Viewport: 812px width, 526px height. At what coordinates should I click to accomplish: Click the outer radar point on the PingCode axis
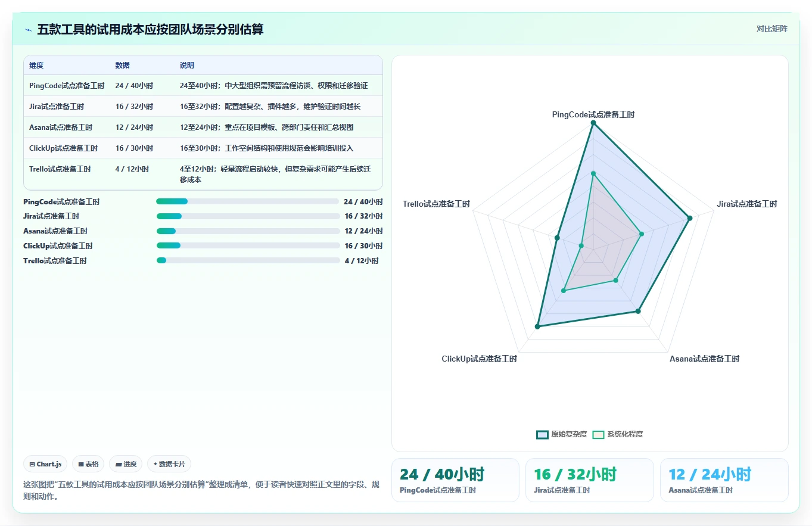(x=593, y=123)
